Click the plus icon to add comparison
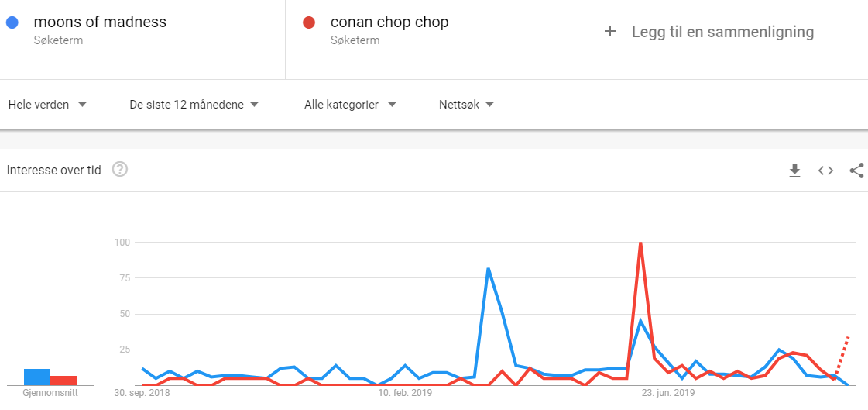 pos(609,32)
